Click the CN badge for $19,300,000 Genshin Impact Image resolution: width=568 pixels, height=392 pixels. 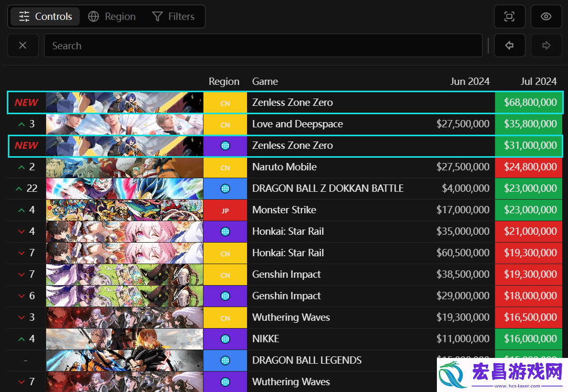coord(225,275)
